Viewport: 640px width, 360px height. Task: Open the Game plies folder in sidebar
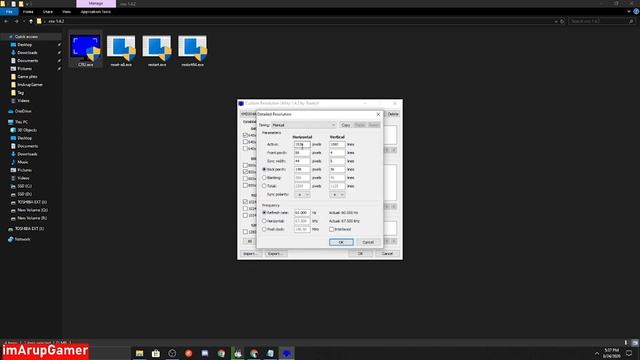pyautogui.click(x=27, y=77)
